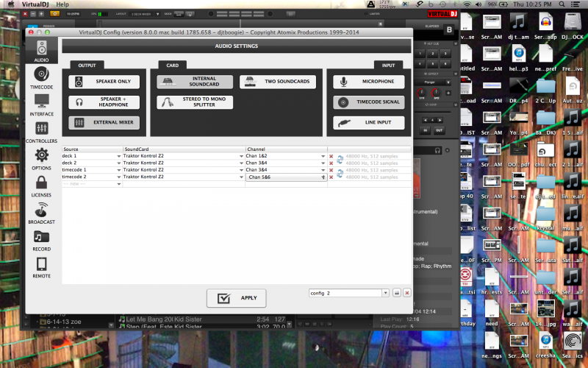
Task: Open the Apple menu
Action: pos(11,4)
